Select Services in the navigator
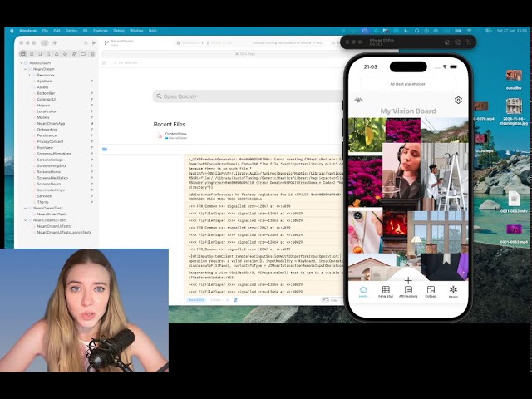Image resolution: width=532 pixels, height=399 pixels. (x=44, y=196)
